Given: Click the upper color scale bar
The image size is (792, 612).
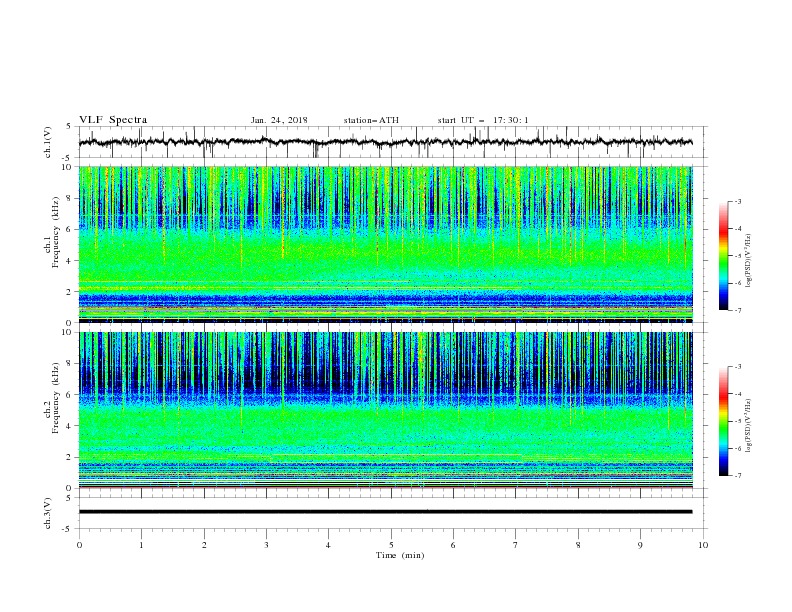Looking at the screenshot, I should coord(723,256).
